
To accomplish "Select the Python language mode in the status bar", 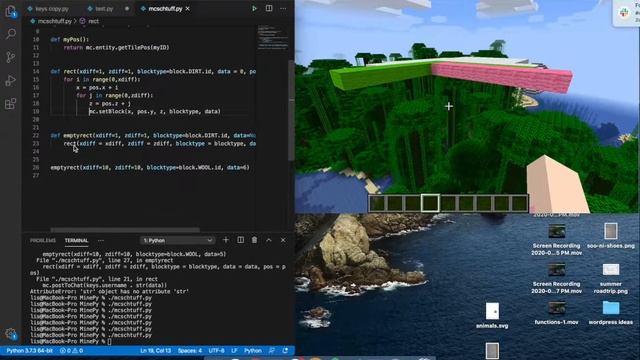I will (x=253, y=351).
